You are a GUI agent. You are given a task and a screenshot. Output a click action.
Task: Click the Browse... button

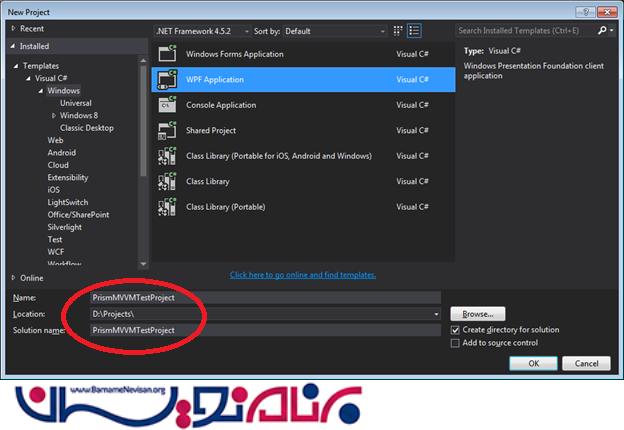478,314
